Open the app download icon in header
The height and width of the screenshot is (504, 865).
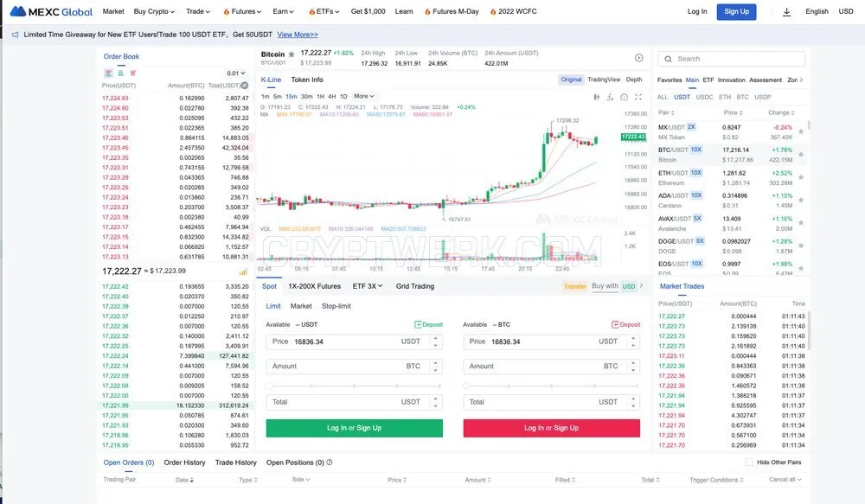786,11
